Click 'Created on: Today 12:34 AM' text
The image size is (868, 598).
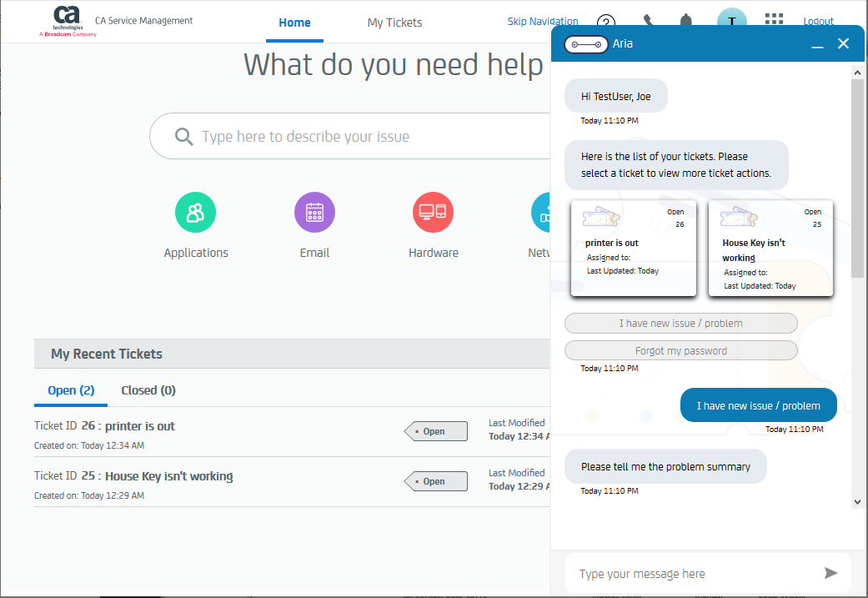89,445
